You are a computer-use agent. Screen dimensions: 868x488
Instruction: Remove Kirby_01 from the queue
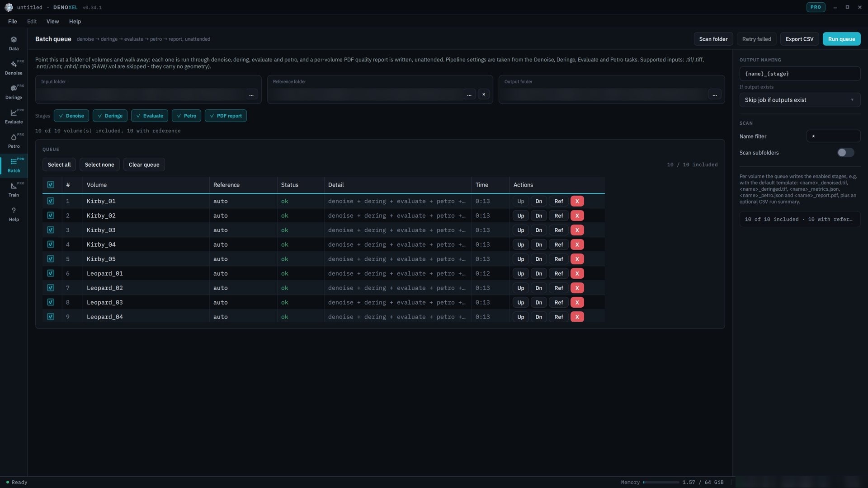pos(577,201)
